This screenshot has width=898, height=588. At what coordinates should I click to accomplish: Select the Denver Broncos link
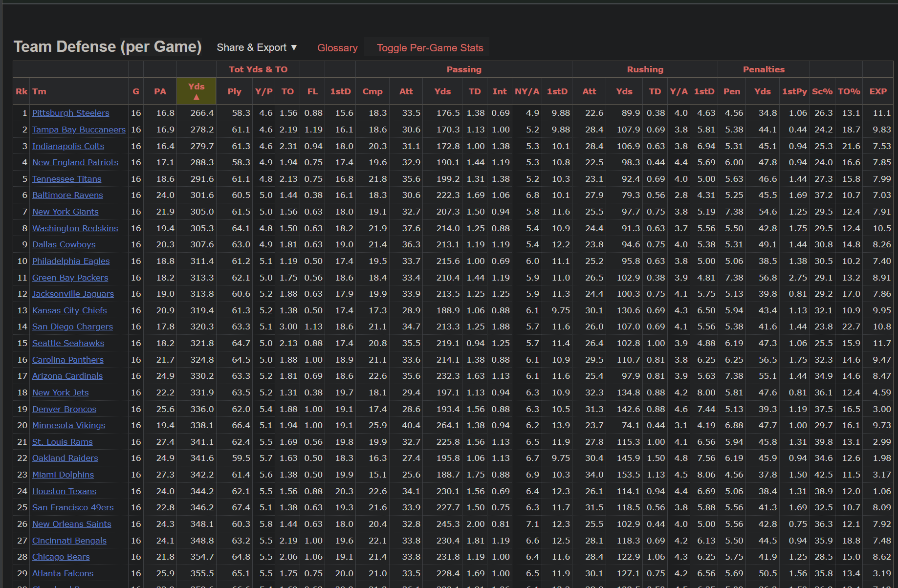(64, 409)
